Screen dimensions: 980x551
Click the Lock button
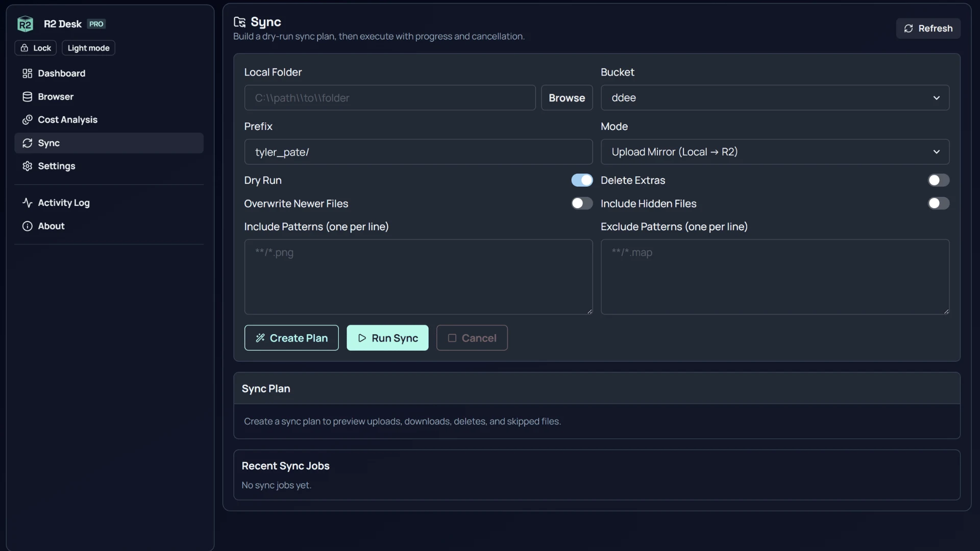36,48
